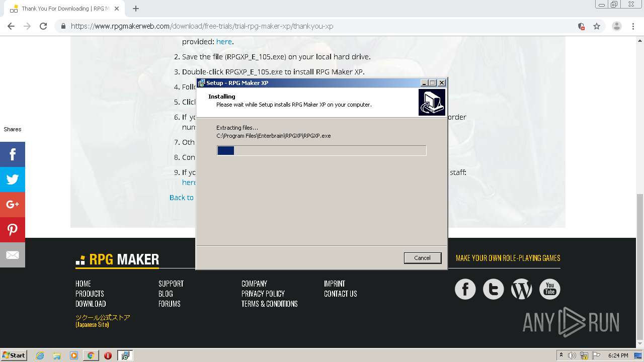644x362 pixels.
Task: Show hidden system tray icons
Action: (561, 355)
